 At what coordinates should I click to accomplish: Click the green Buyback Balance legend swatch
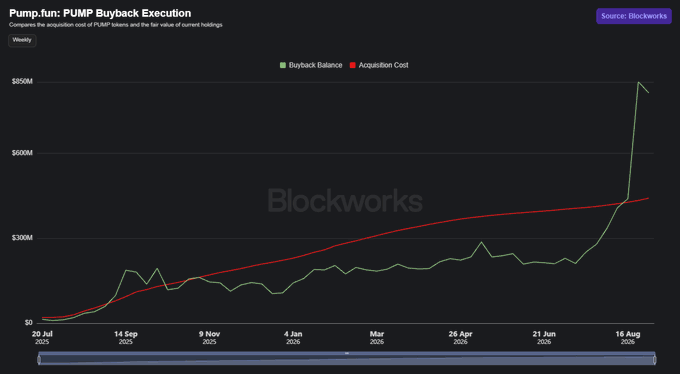(283, 65)
